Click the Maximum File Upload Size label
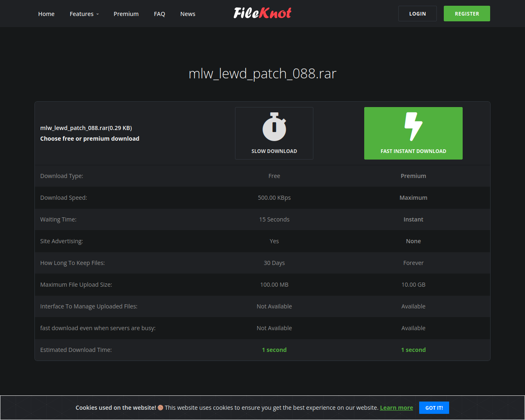Viewport: 525px width, 420px height. [x=76, y=285]
